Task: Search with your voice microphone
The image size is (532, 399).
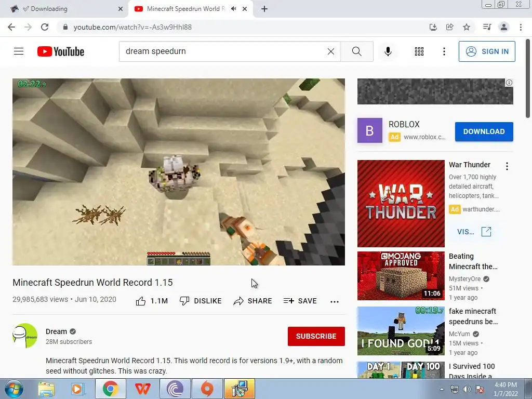Action: [388, 51]
